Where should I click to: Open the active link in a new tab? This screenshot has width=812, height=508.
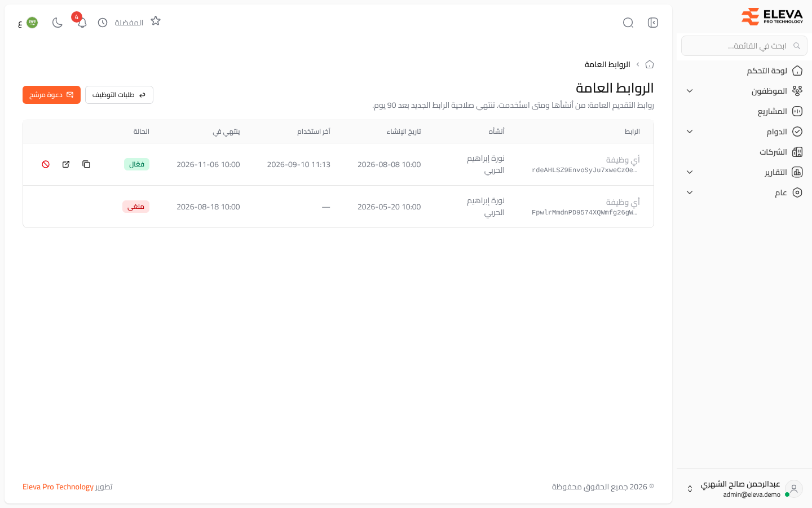pyautogui.click(x=66, y=164)
